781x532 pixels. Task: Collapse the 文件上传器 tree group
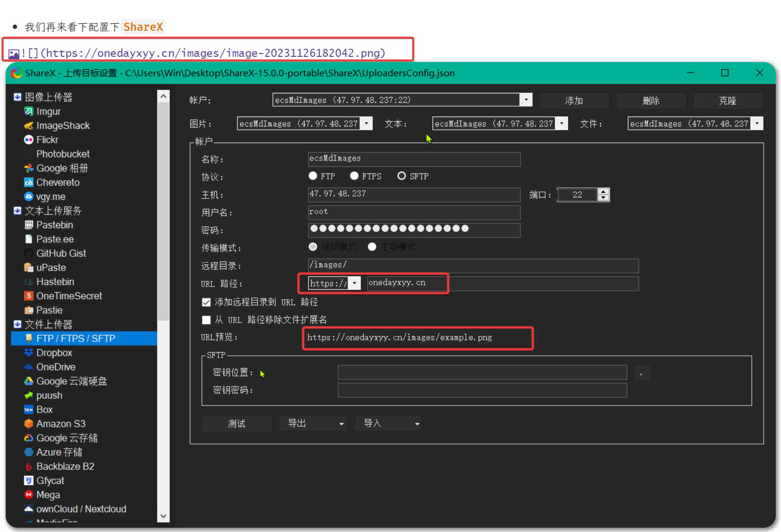(x=18, y=325)
